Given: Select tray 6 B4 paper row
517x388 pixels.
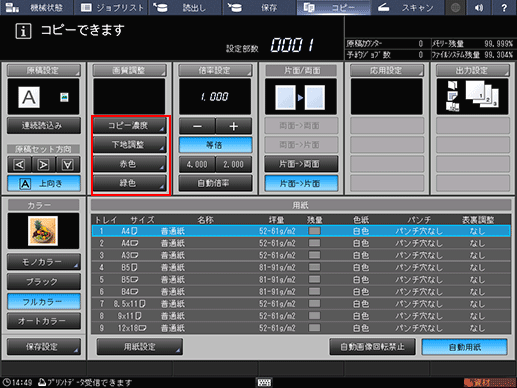Looking at the screenshot, I should click(301, 292).
